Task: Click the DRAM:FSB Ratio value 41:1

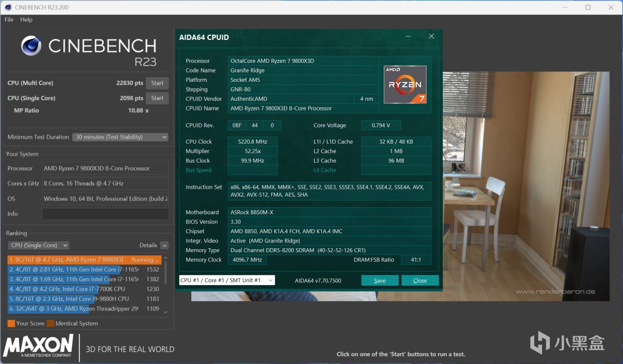Action: [x=416, y=260]
